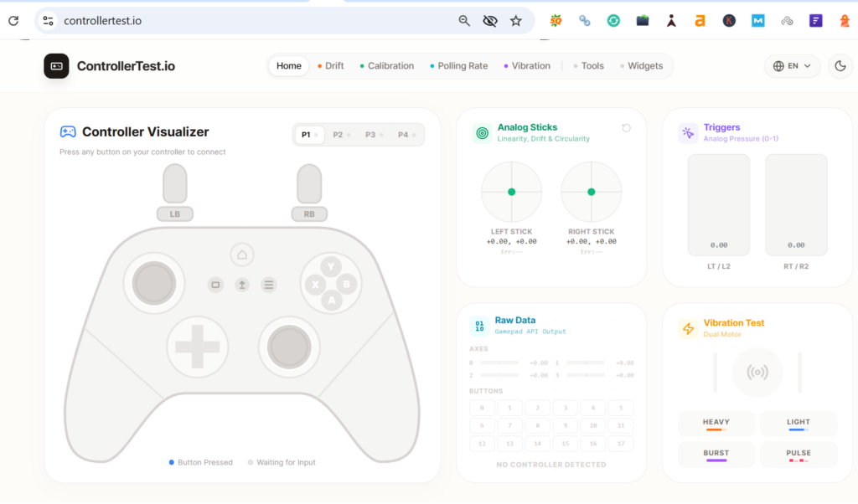Open the Vibration page

click(527, 65)
